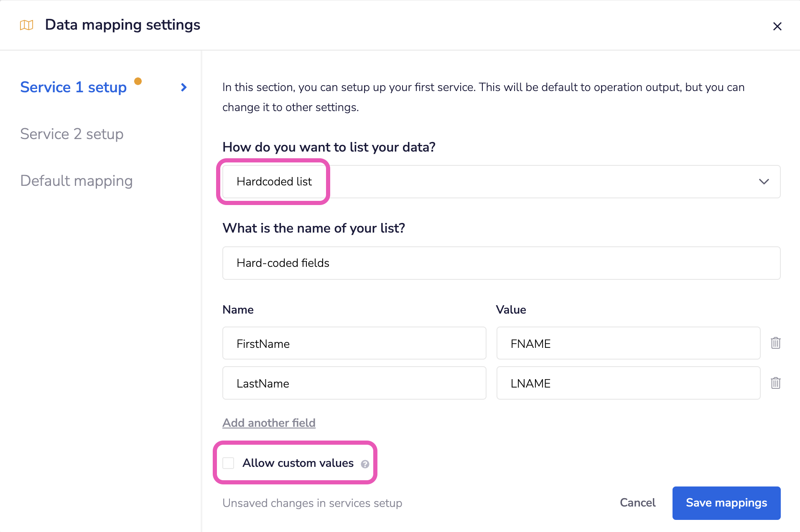Switch to Service 2 setup
Screen dimensions: 800x532
71,134
